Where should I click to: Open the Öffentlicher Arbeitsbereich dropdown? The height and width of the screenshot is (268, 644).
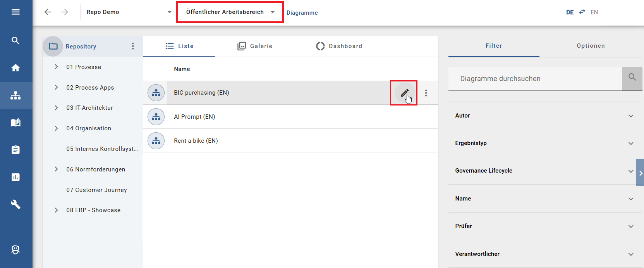point(230,12)
